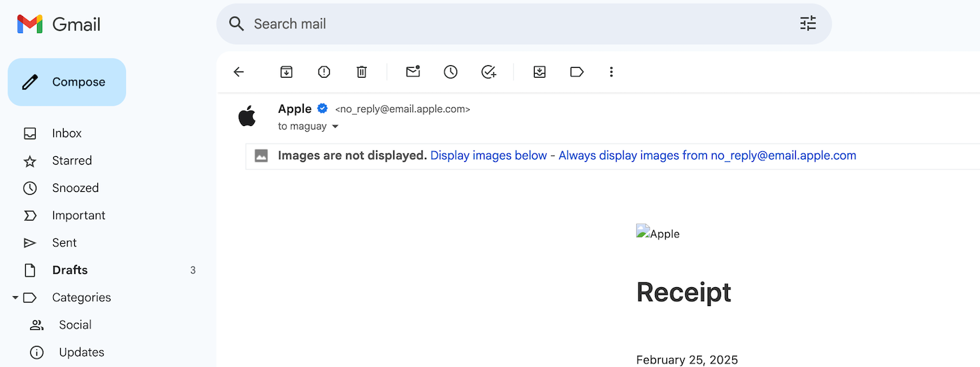The width and height of the screenshot is (980, 367).
Task: Delete the email with the trash icon
Action: point(361,71)
